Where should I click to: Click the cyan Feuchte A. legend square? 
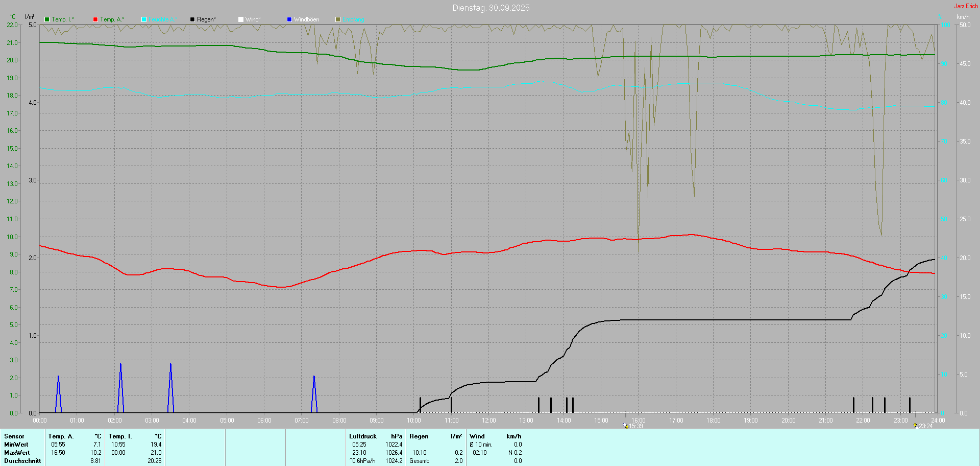pos(144,19)
